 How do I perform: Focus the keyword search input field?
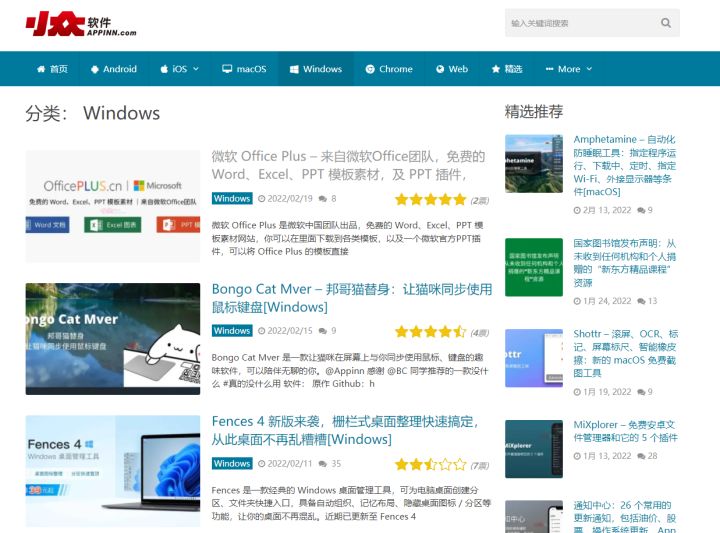(x=592, y=23)
